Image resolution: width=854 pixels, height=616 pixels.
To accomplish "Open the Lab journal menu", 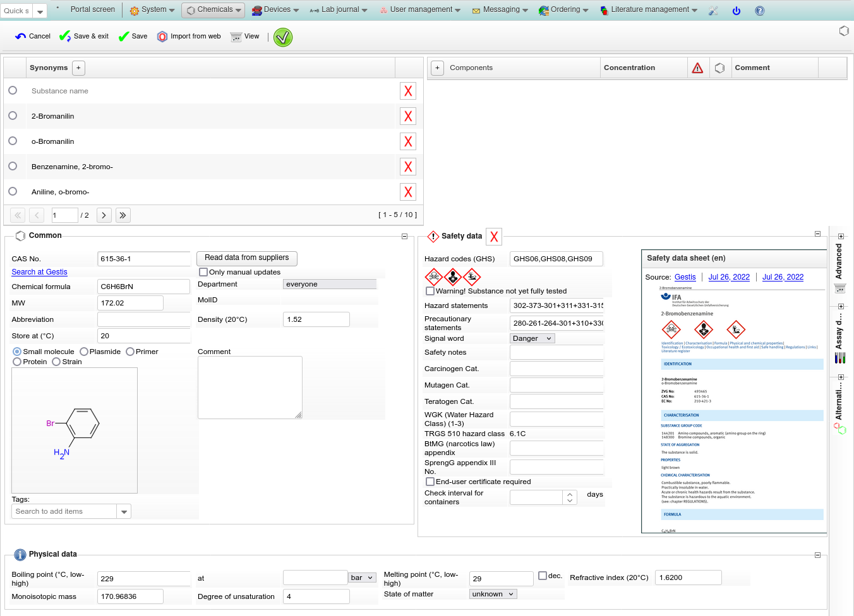I will [x=339, y=10].
